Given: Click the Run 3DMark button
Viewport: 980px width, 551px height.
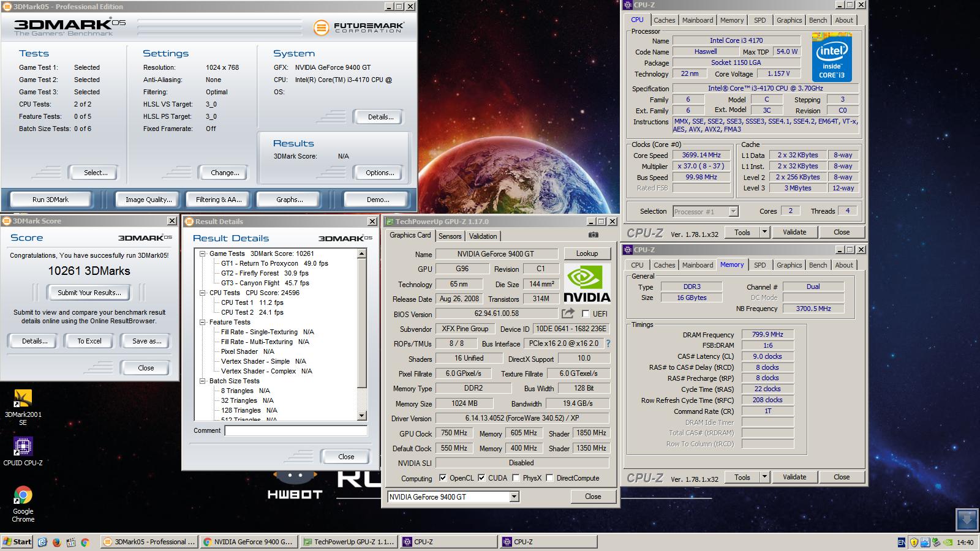Looking at the screenshot, I should point(50,200).
